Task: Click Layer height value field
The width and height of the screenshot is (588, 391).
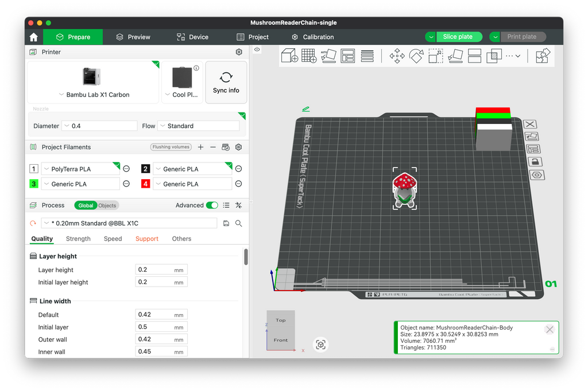Action: [161, 270]
